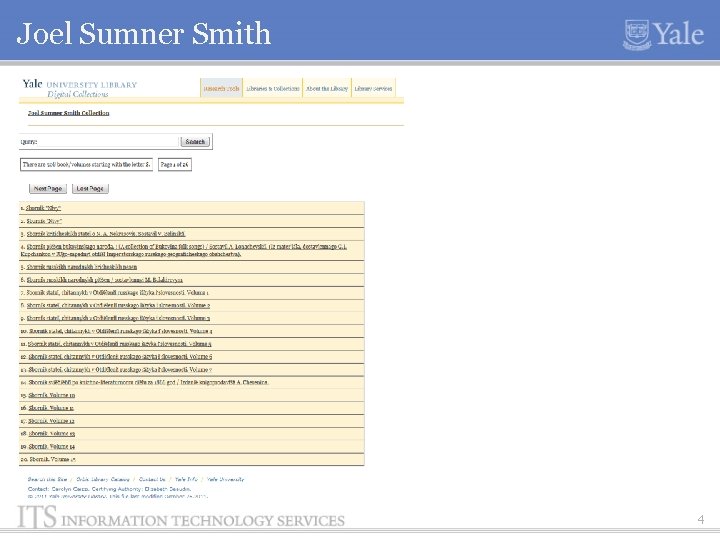Image resolution: width=720 pixels, height=540 pixels.
Task: Open list item 2 Sbornik link
Action: (x=44, y=221)
